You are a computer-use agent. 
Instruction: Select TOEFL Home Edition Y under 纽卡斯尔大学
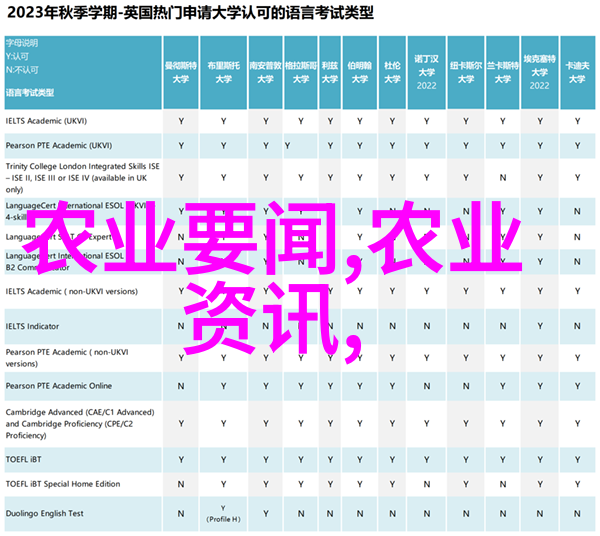[x=466, y=485]
